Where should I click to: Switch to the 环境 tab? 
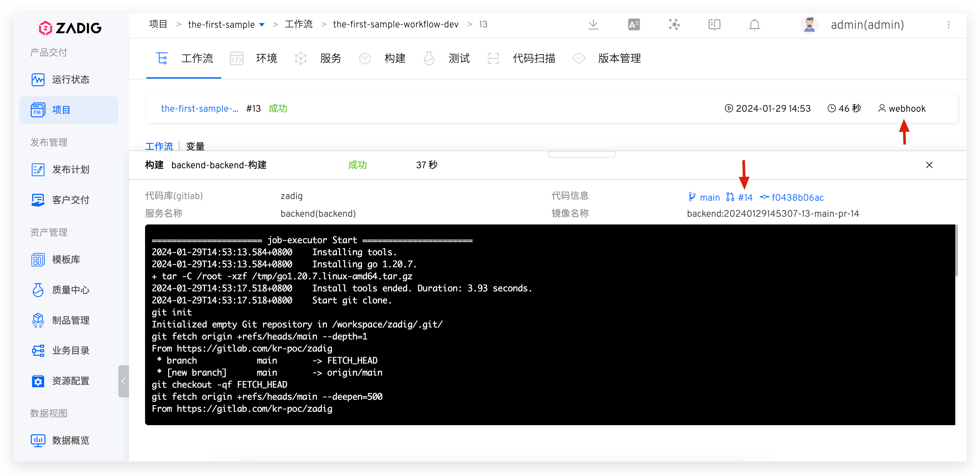[266, 58]
